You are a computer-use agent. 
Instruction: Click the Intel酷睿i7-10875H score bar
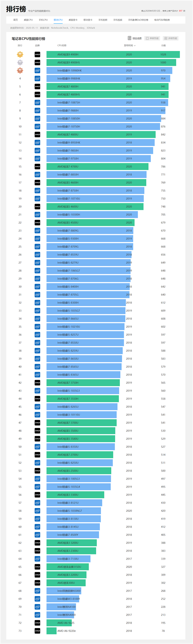click(107, 102)
